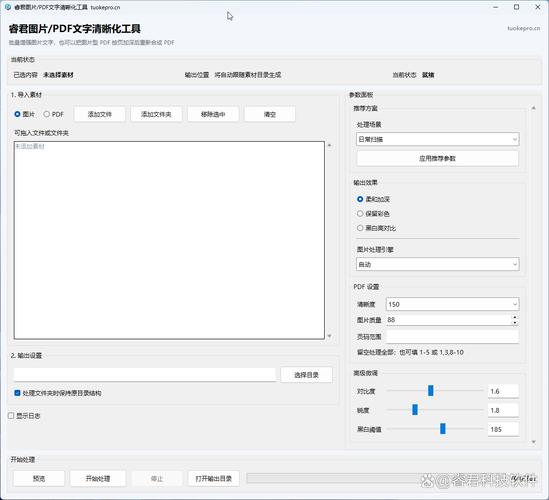Screen dimensions: 549x500
Task: Click the tuokepro.cn text at top right
Action: (524, 28)
